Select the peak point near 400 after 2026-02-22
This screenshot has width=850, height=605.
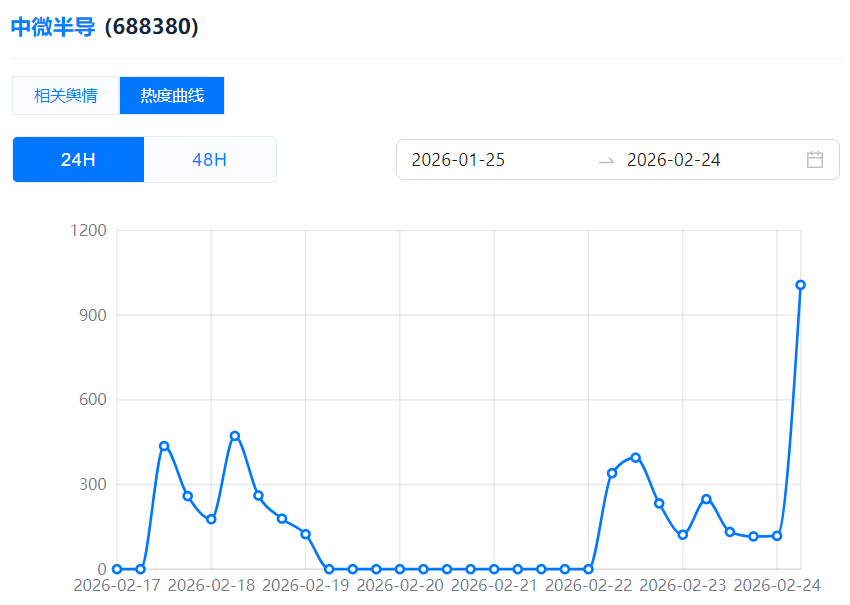click(x=635, y=458)
